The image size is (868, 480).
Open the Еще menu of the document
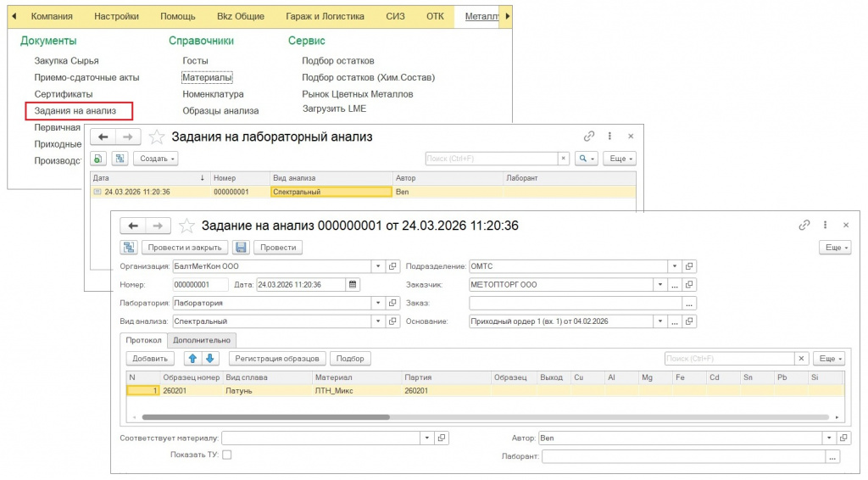tap(834, 247)
